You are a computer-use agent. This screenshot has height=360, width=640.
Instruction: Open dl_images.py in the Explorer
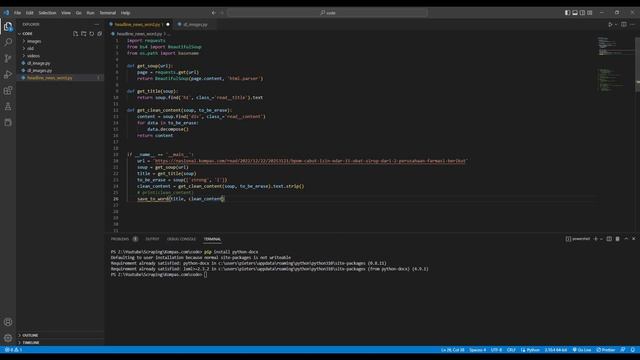coord(60,71)
